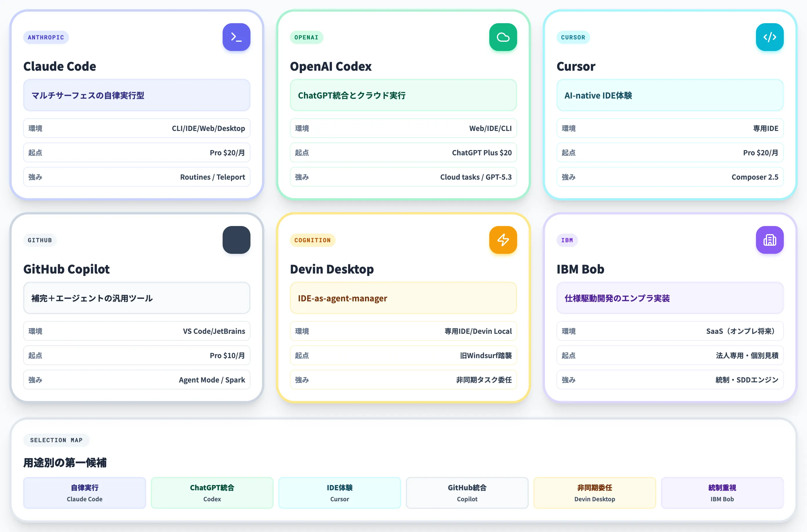The width and height of the screenshot is (807, 532).
Task: Click the Devin Desktop lightning bolt icon
Action: tap(503, 240)
